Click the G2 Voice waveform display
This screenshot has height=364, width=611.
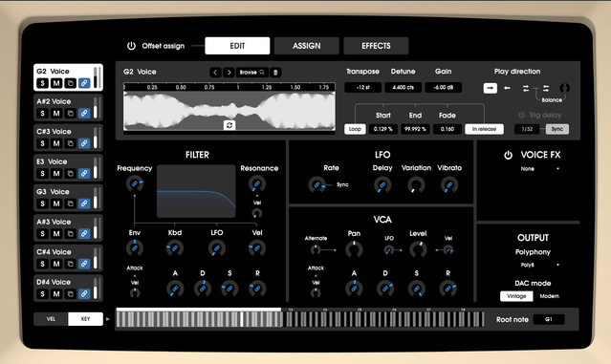coord(229,111)
